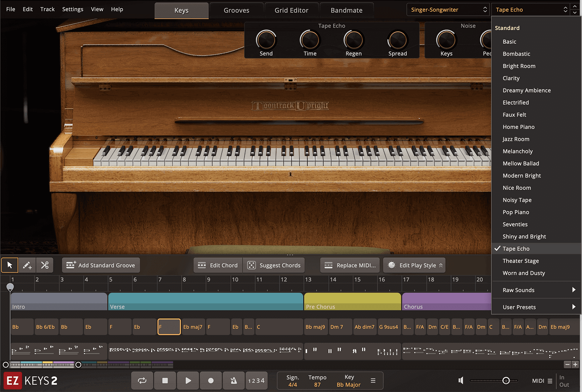Adjust the Tape Echo Regen knob
Viewport: 582px width, 392px height.
353,40
